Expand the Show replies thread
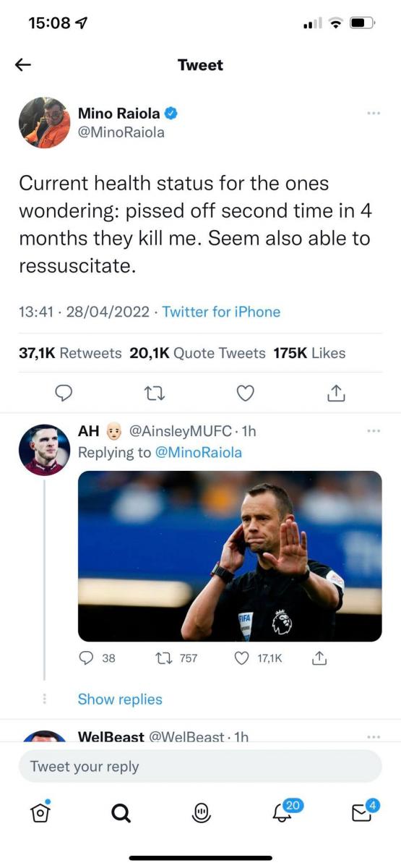This screenshot has height=868, width=401. tap(120, 699)
